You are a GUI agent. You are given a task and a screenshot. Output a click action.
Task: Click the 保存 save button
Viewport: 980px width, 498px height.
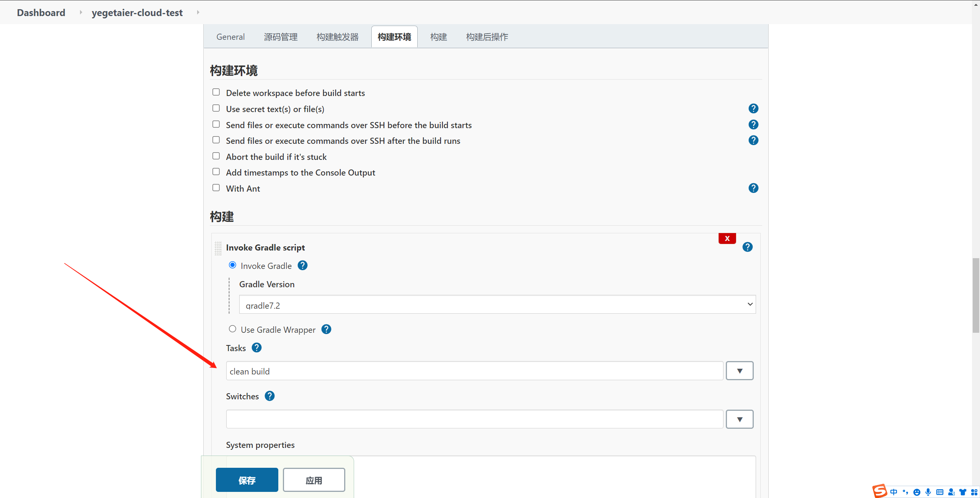(x=247, y=480)
